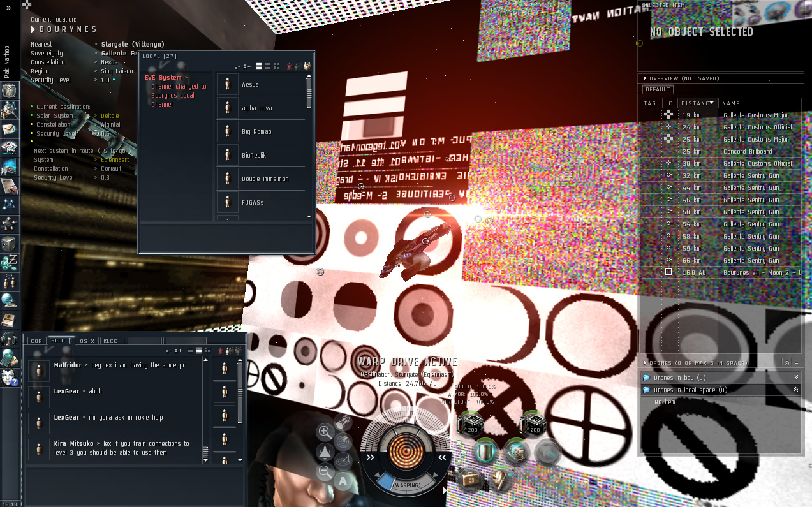Open Chat Channels from the sidebar
The width and height of the screenshot is (812, 507).
pos(9,281)
